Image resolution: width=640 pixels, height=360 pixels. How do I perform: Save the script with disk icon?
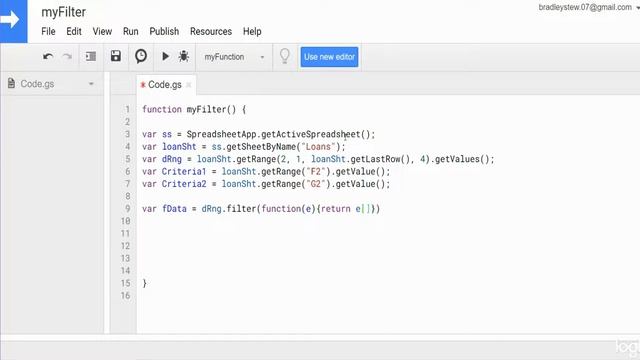point(116,56)
